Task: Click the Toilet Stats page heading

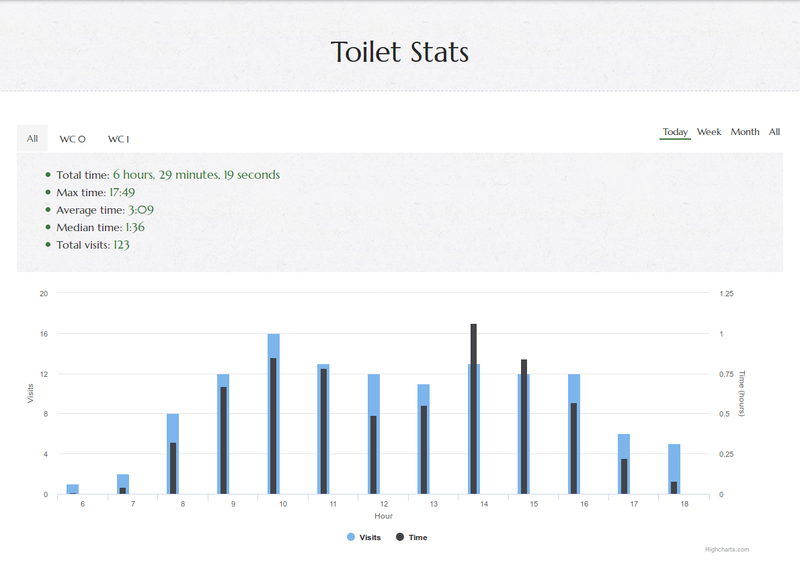Action: point(400,52)
